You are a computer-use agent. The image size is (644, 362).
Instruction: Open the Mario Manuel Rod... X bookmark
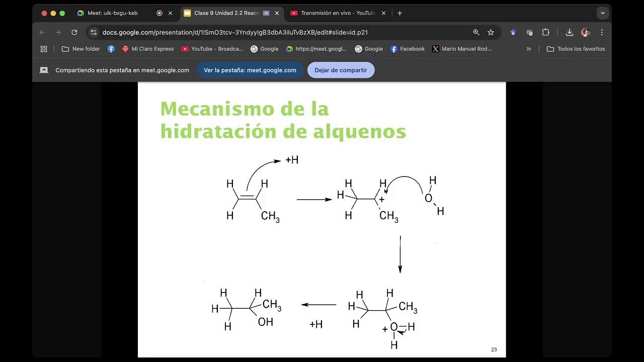click(462, 49)
